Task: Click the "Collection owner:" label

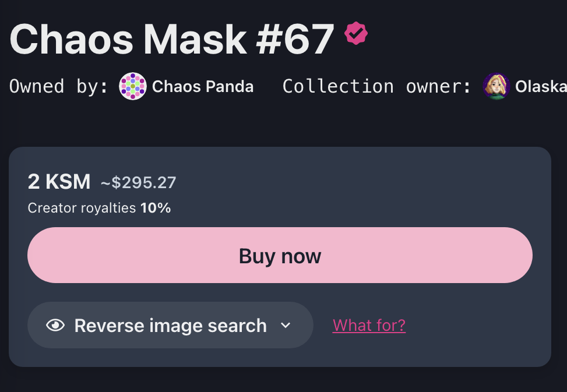Action: point(376,87)
